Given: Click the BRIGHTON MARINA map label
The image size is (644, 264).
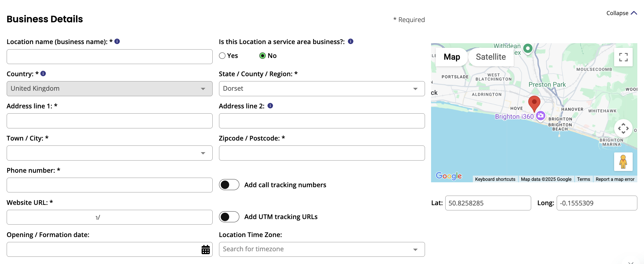Looking at the screenshot, I should (612, 142).
